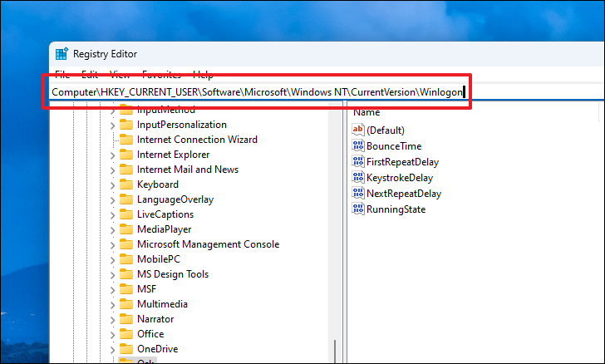The image size is (605, 364).
Task: Click the MediaPlayer folder icon
Action: pos(126,229)
